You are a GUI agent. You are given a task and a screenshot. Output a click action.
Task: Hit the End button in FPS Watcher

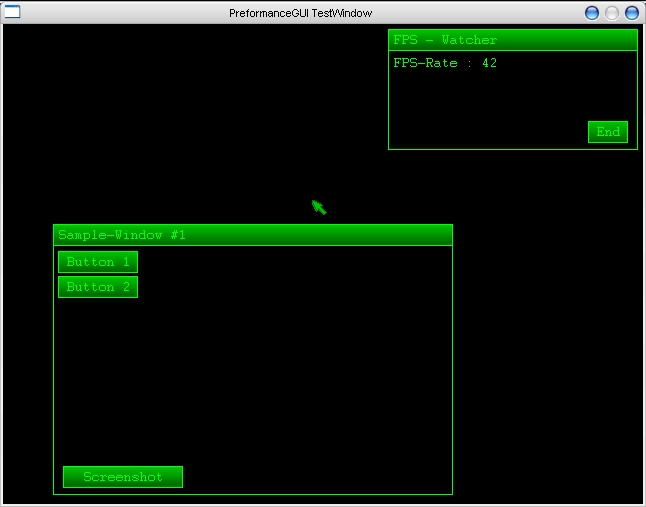pyautogui.click(x=607, y=132)
